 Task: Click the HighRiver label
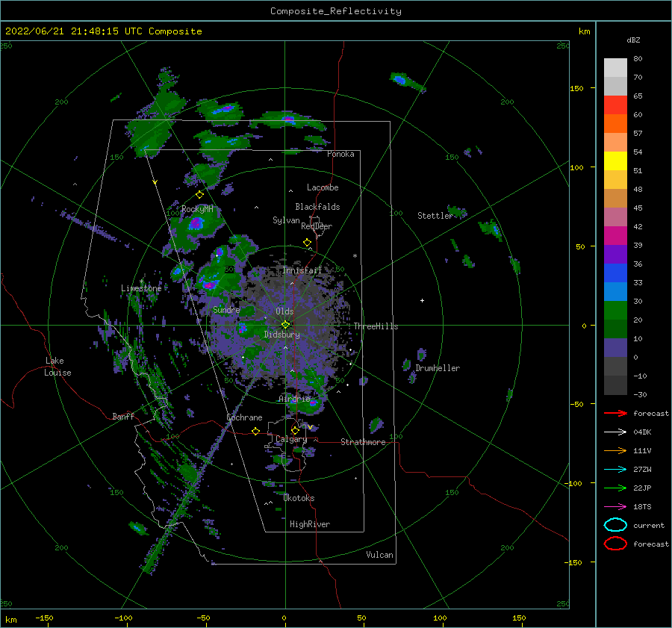point(310,524)
